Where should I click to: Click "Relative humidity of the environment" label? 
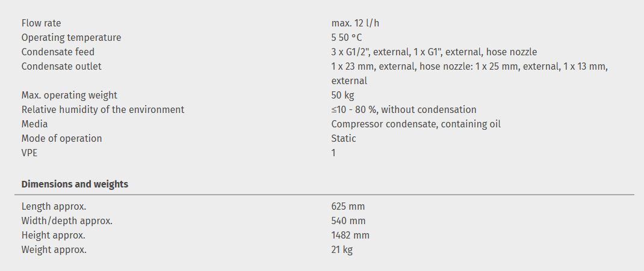tap(103, 110)
